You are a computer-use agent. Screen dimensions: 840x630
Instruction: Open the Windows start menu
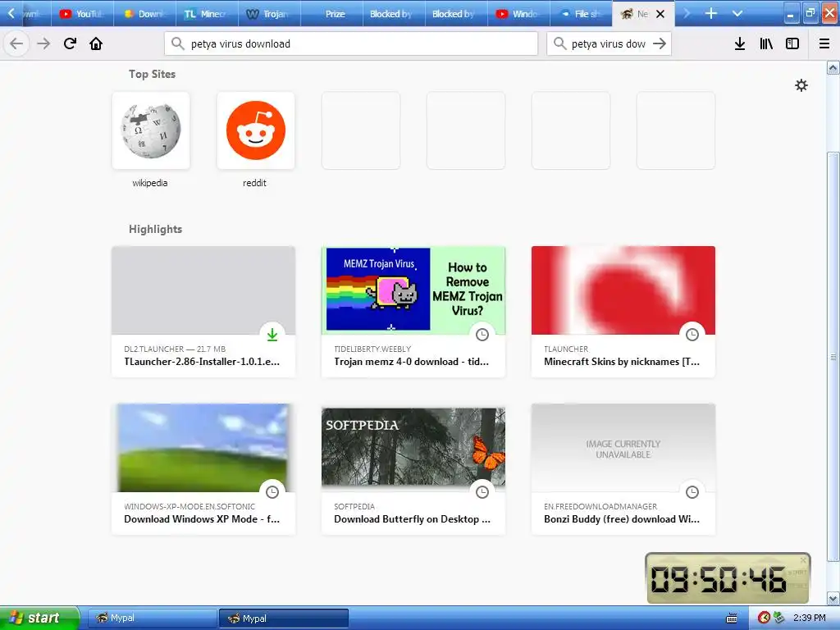tap(39, 619)
